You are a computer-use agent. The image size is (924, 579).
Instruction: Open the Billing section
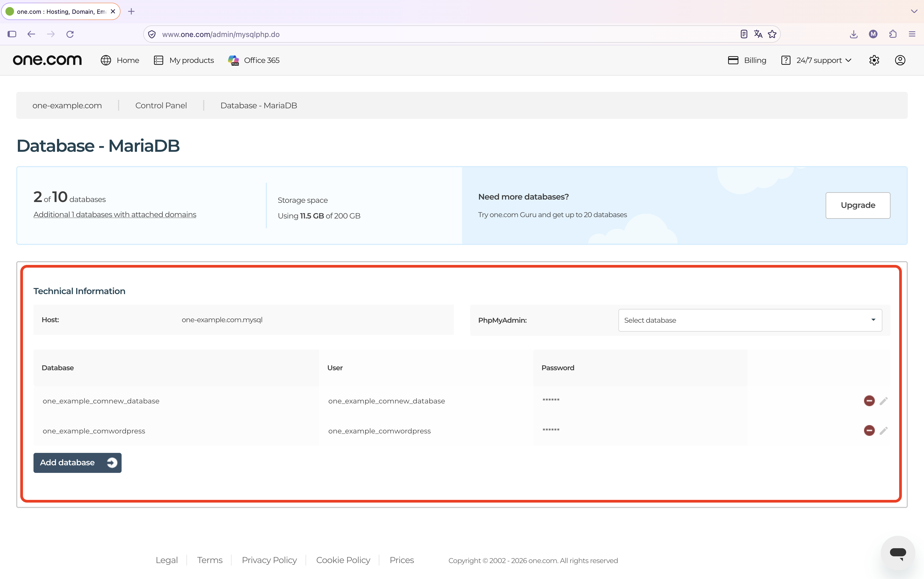pyautogui.click(x=747, y=60)
